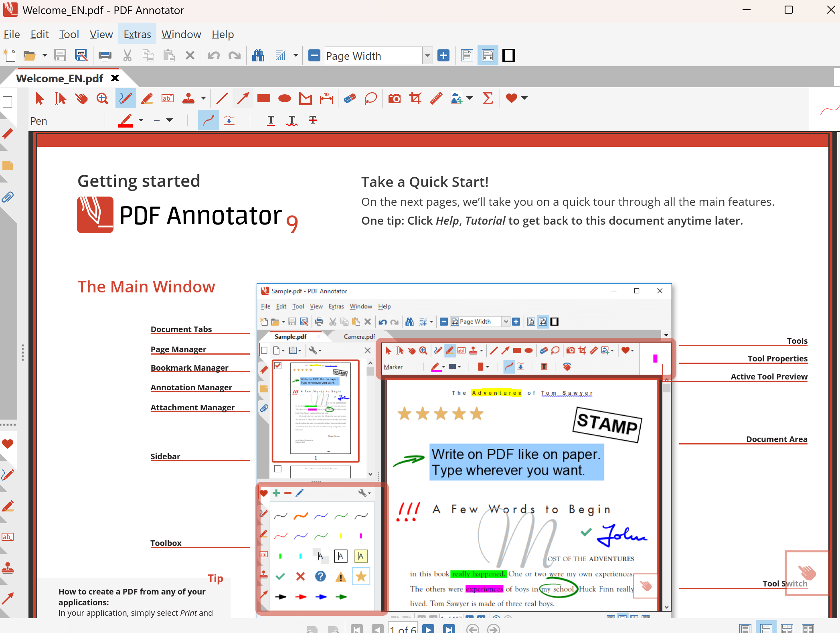
Task: Toggle underline text snapping for pen
Action: coord(271,120)
